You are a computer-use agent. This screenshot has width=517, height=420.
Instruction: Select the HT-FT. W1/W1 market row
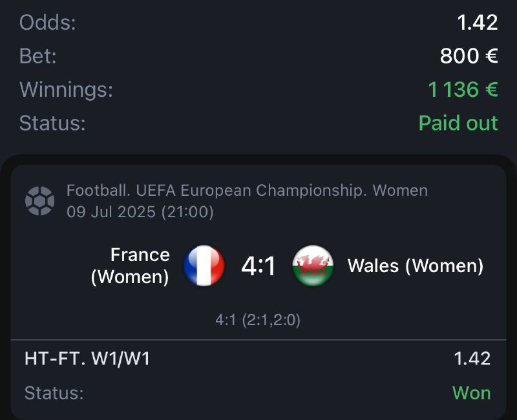click(87, 359)
